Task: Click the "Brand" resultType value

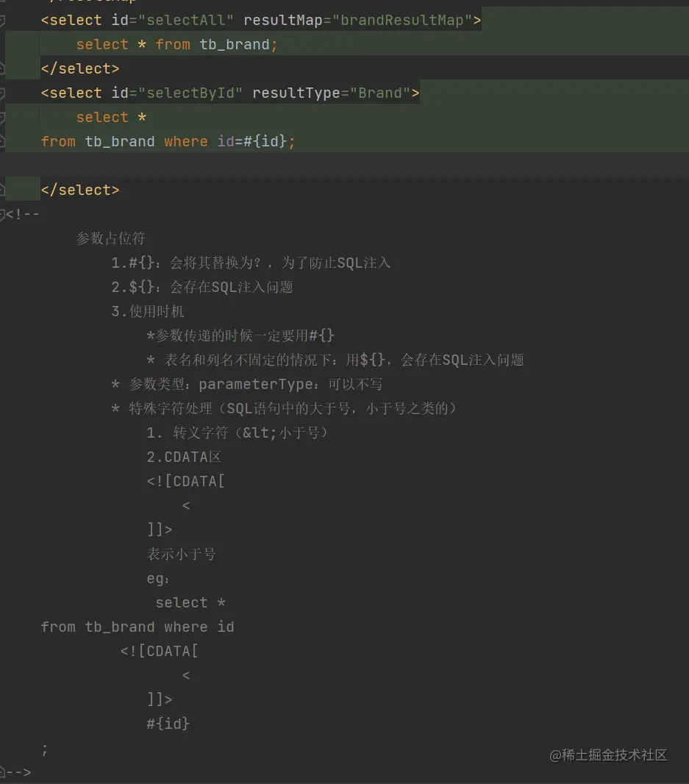Action: click(380, 93)
